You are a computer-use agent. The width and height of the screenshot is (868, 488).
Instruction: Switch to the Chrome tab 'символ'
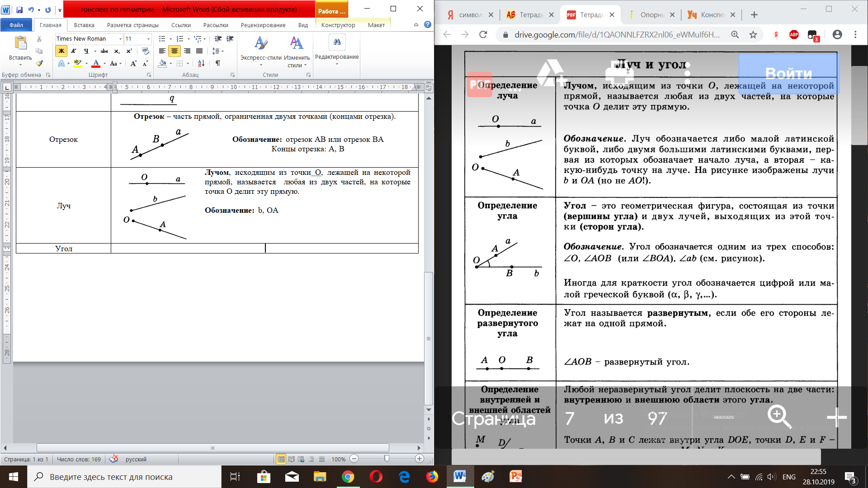pyautogui.click(x=470, y=15)
